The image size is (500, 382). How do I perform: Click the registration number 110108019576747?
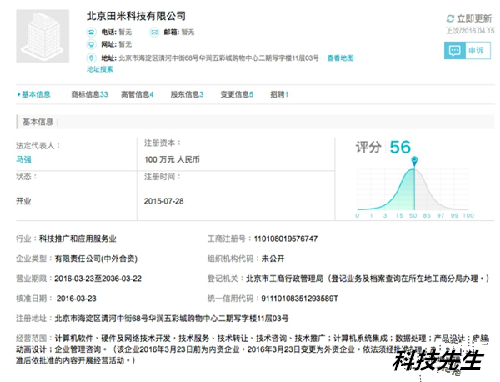286,239
